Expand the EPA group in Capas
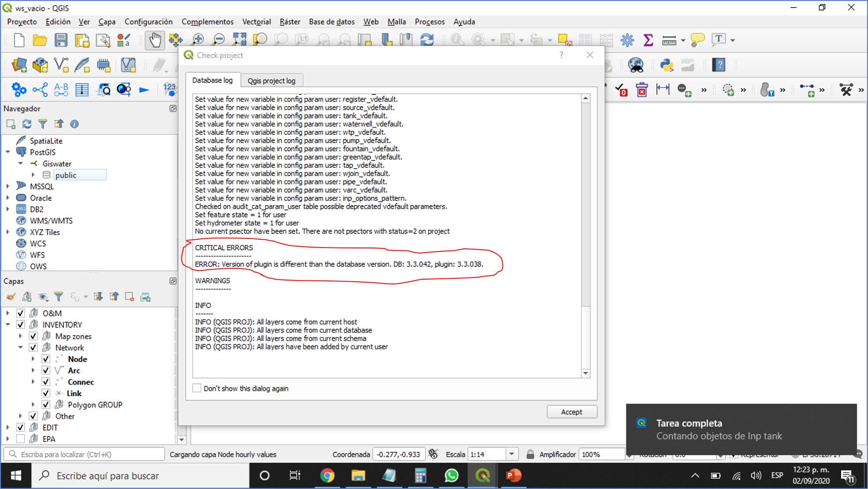 pos(8,439)
